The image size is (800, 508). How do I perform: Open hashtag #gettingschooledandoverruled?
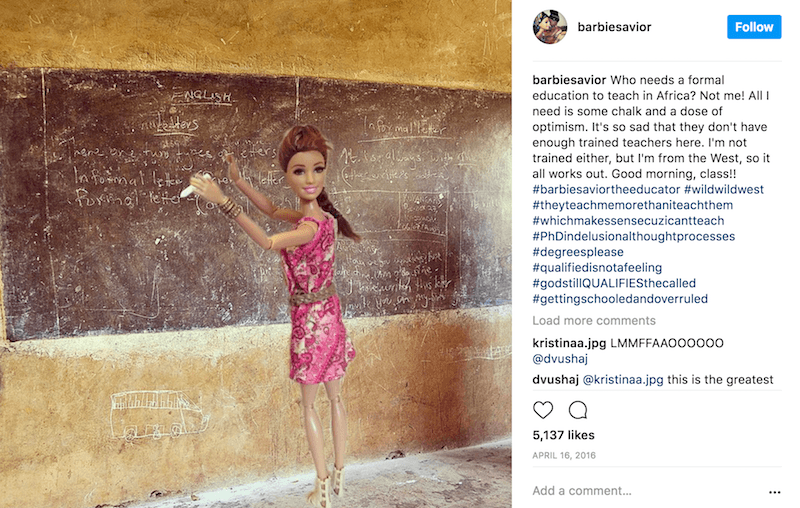pos(620,299)
